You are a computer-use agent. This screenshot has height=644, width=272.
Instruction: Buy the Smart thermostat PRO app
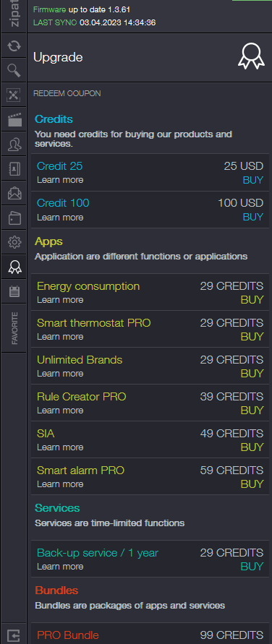[x=252, y=337]
